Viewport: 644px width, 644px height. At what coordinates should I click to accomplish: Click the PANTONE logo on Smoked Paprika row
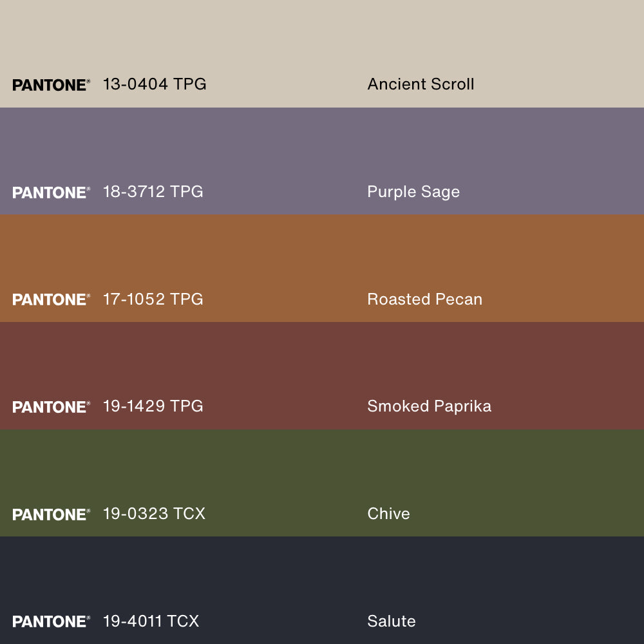point(51,407)
